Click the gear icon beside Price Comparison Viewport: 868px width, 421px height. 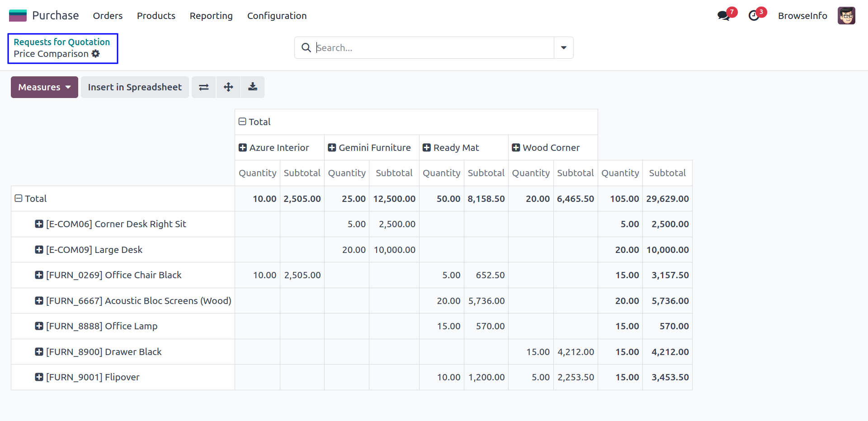tap(95, 54)
